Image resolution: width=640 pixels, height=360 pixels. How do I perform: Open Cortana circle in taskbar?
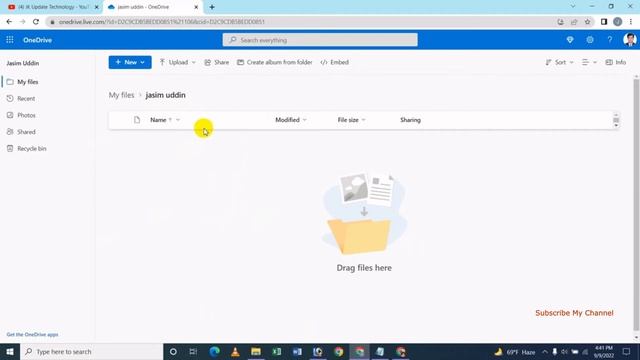[173, 351]
